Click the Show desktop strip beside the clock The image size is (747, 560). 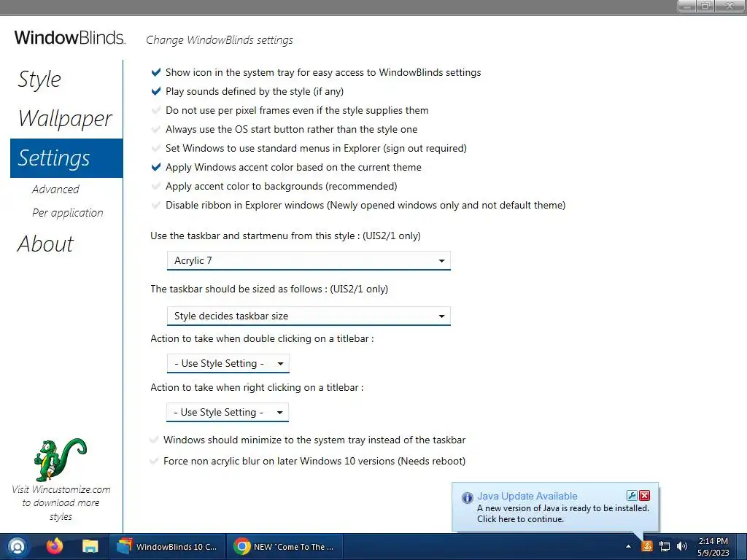[x=741, y=547]
